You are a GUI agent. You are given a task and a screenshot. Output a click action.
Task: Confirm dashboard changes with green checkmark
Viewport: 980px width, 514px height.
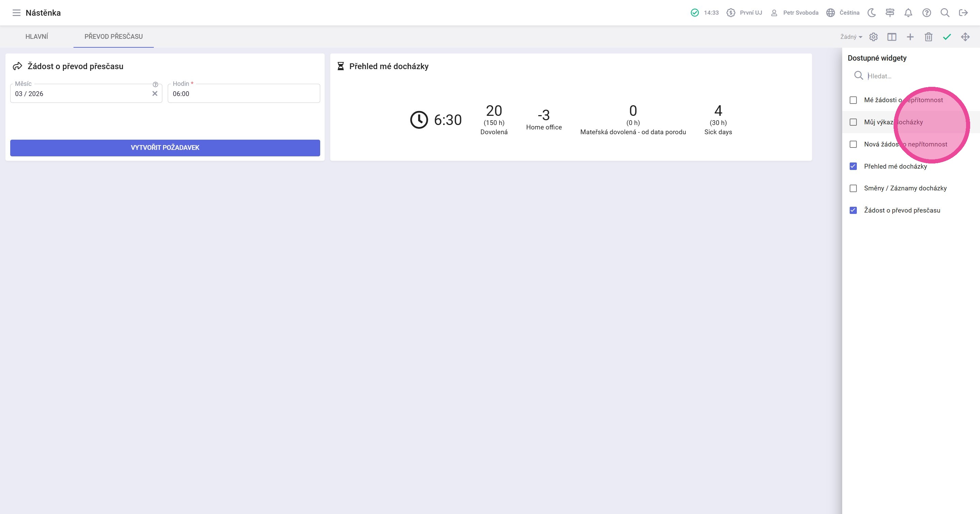[947, 37]
